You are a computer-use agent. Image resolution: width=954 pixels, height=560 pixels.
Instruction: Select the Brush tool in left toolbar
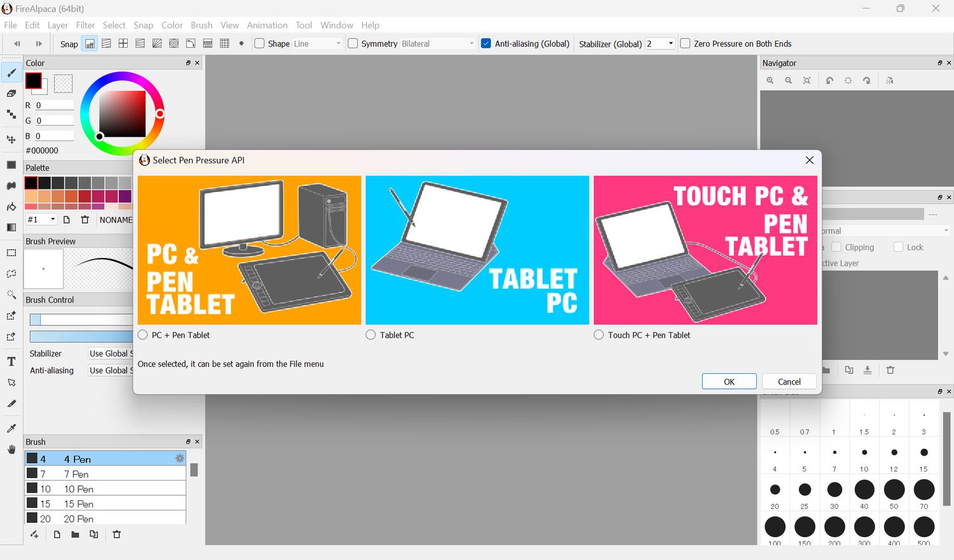point(11,72)
